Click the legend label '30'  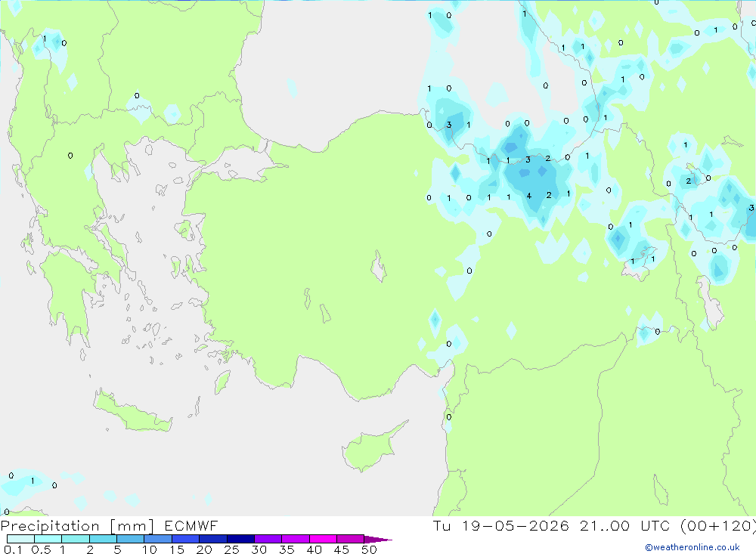(x=259, y=549)
